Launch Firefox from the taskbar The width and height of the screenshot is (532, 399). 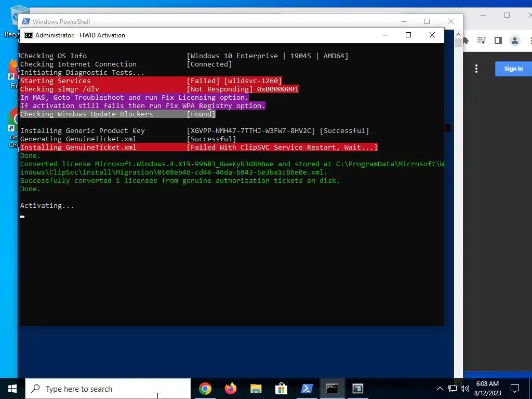[231, 389]
